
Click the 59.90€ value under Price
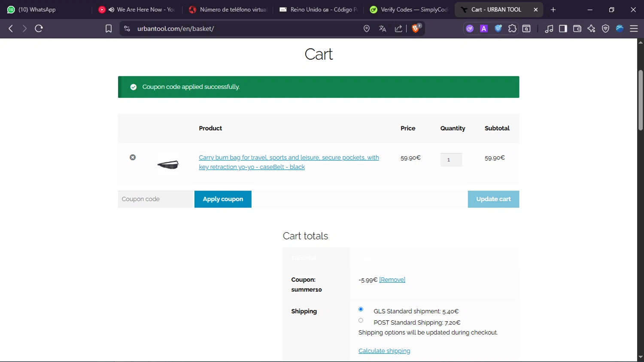pyautogui.click(x=410, y=158)
